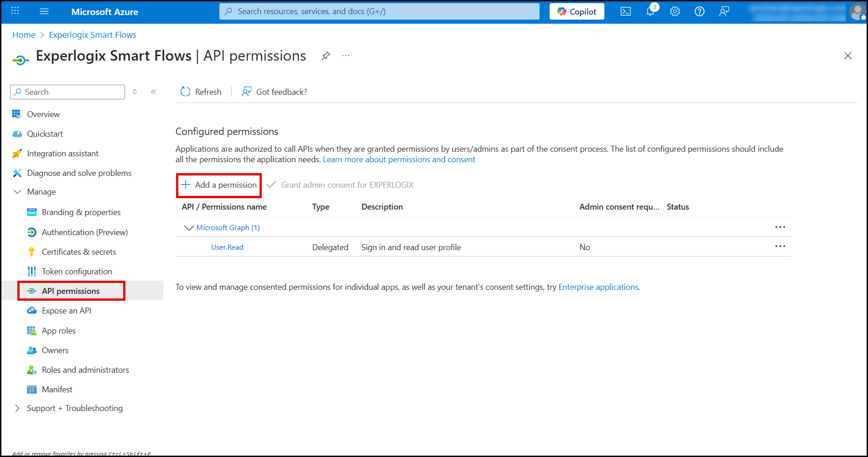The image size is (868, 457).
Task: Open Experlogix Smart Flows breadcrumb
Action: click(93, 35)
